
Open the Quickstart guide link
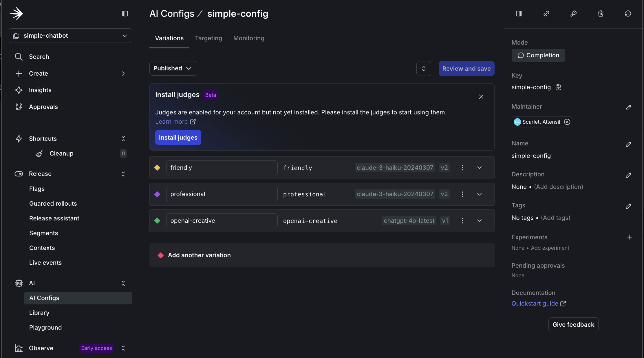coord(534,303)
